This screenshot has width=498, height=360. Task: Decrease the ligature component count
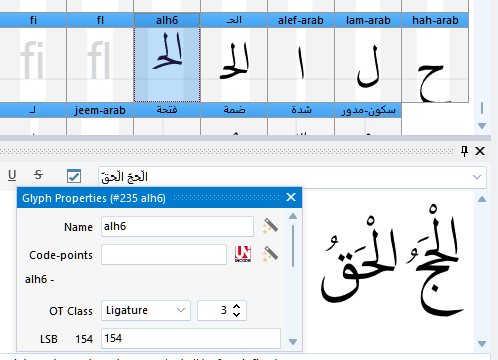[236, 314]
